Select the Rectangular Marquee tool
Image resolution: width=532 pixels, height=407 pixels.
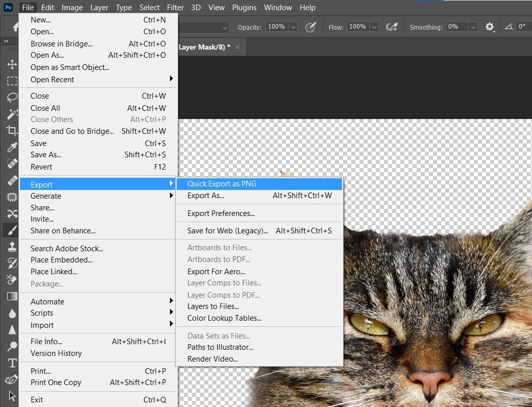(12, 81)
